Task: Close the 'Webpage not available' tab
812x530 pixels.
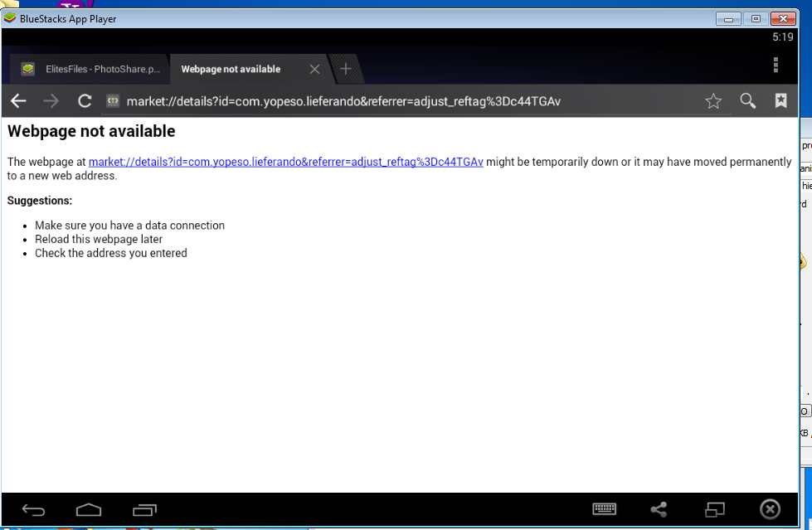Action: (x=314, y=69)
